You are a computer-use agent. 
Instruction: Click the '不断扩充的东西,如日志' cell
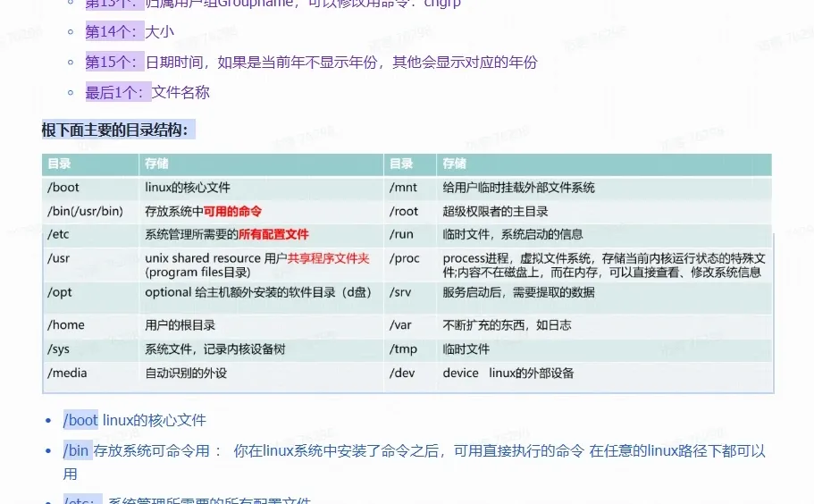click(x=604, y=325)
